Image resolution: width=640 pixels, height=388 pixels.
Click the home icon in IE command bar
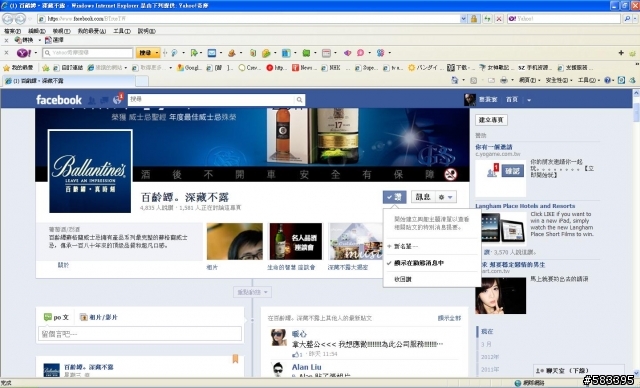tap(454, 80)
